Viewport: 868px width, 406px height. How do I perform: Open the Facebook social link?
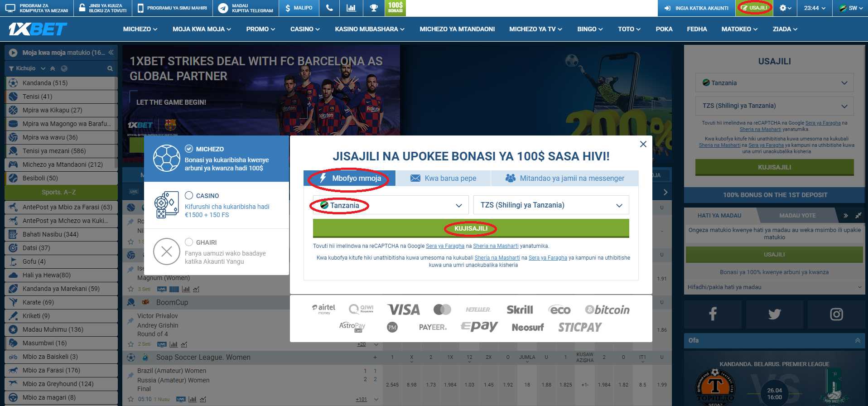pos(713,314)
